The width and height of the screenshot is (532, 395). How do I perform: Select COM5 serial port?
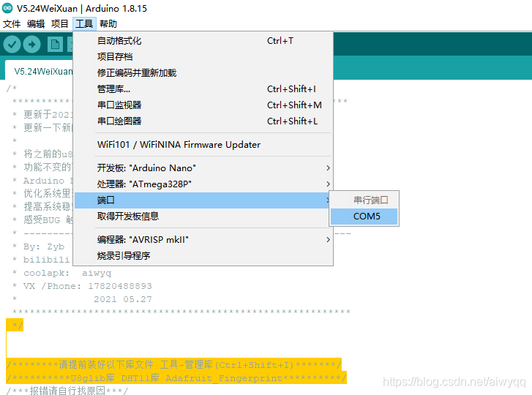pyautogui.click(x=364, y=217)
